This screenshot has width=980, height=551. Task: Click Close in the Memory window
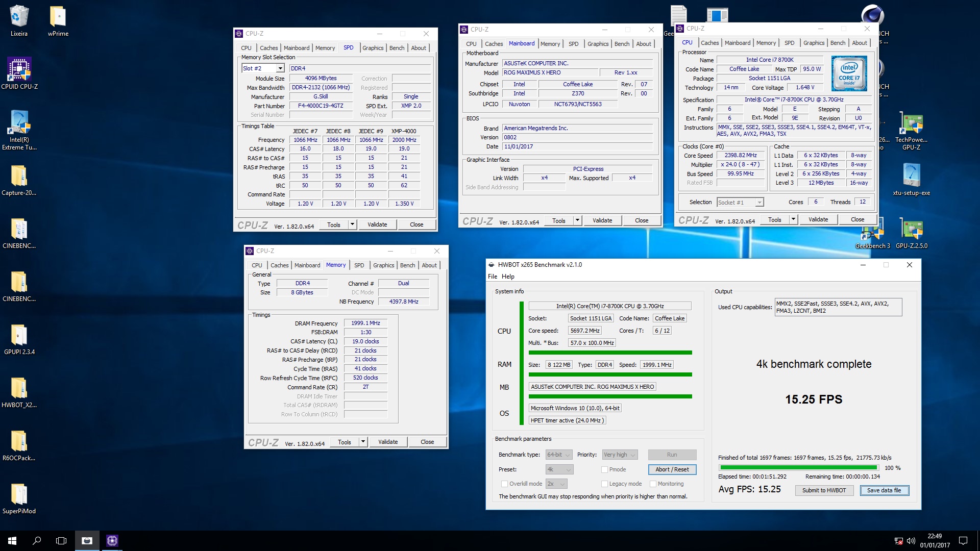[427, 442]
